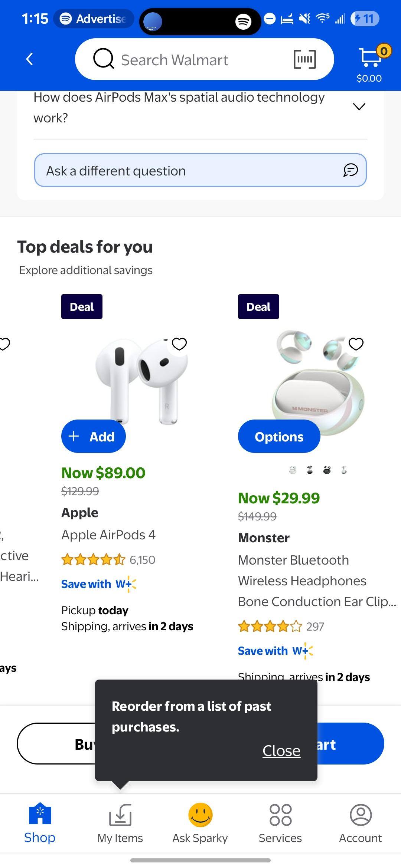Tap the barcode scanner icon

304,59
